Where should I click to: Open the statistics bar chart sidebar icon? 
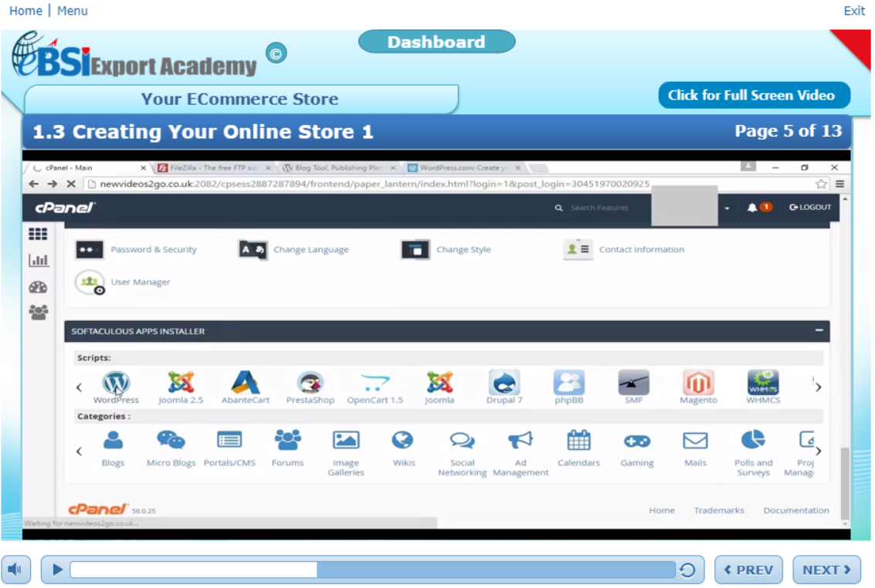(38, 260)
